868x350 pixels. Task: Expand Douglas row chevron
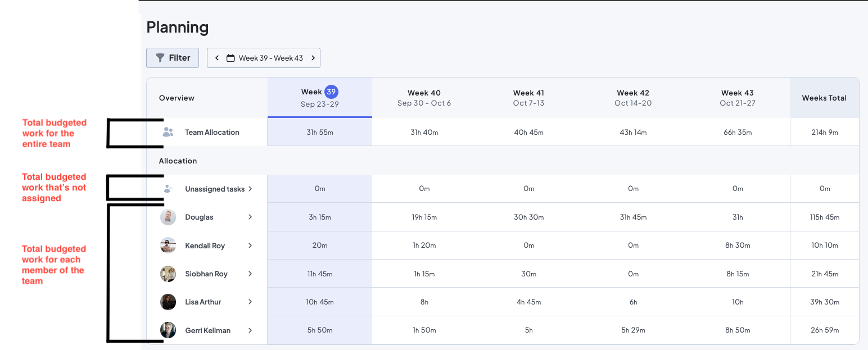pyautogui.click(x=250, y=217)
